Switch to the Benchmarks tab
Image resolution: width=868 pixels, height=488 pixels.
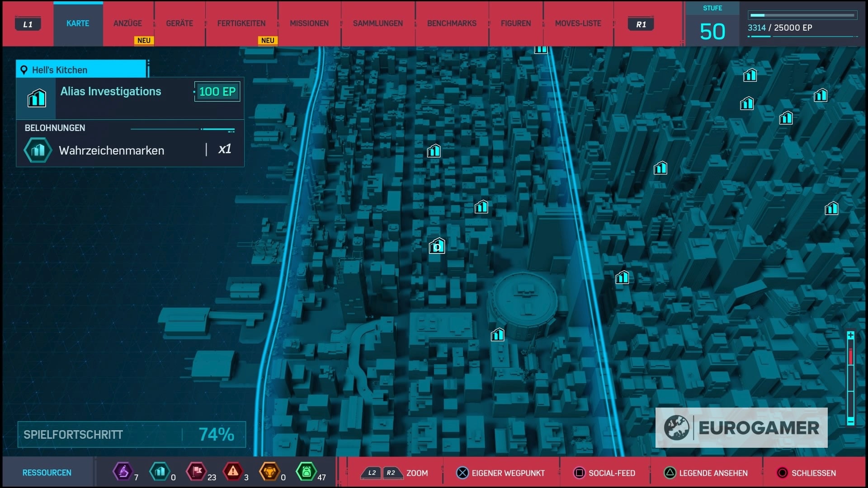point(452,23)
